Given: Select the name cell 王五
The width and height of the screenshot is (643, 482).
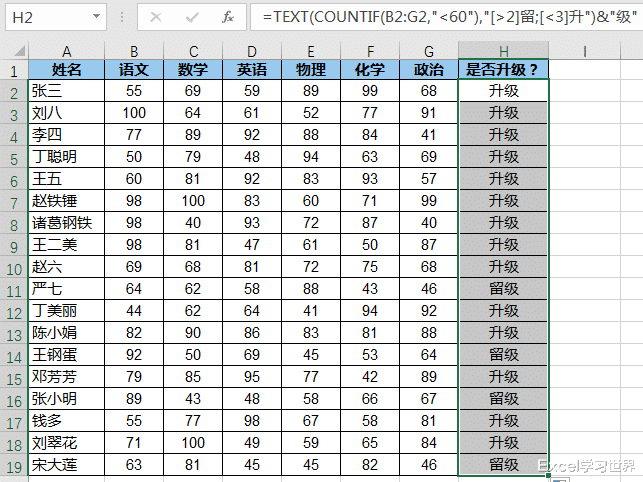Looking at the screenshot, I should pyautogui.click(x=66, y=179).
